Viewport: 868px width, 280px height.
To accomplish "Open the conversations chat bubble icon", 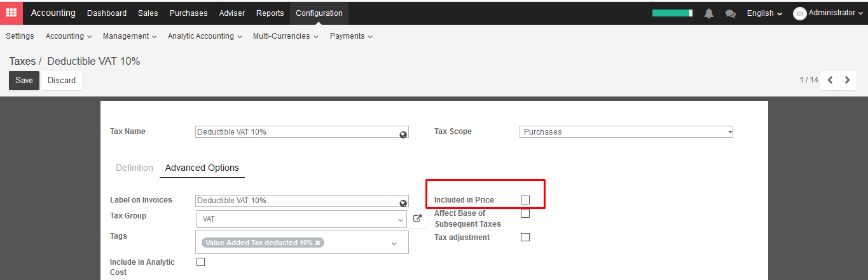I will click(x=731, y=13).
